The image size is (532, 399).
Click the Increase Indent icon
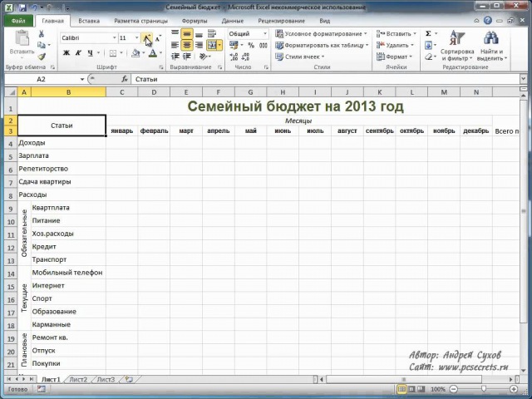pyautogui.click(x=187, y=57)
